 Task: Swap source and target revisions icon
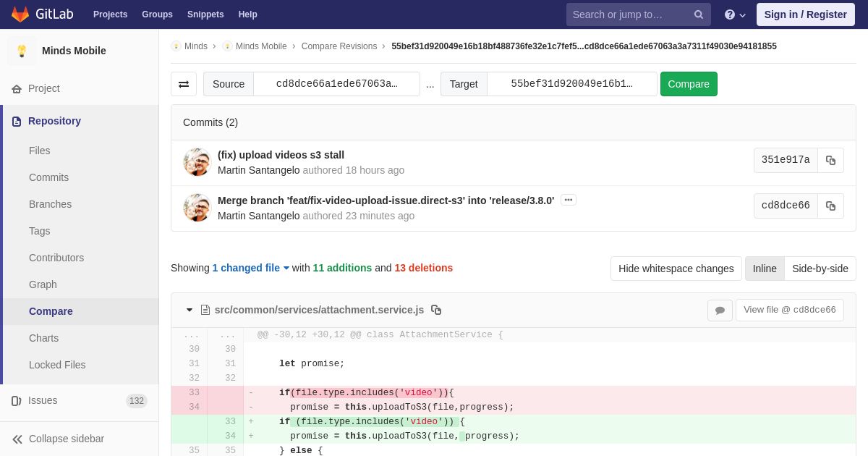click(184, 84)
